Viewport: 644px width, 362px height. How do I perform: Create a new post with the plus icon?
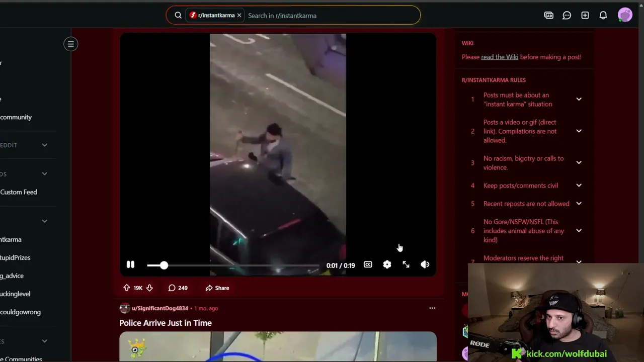click(x=585, y=15)
